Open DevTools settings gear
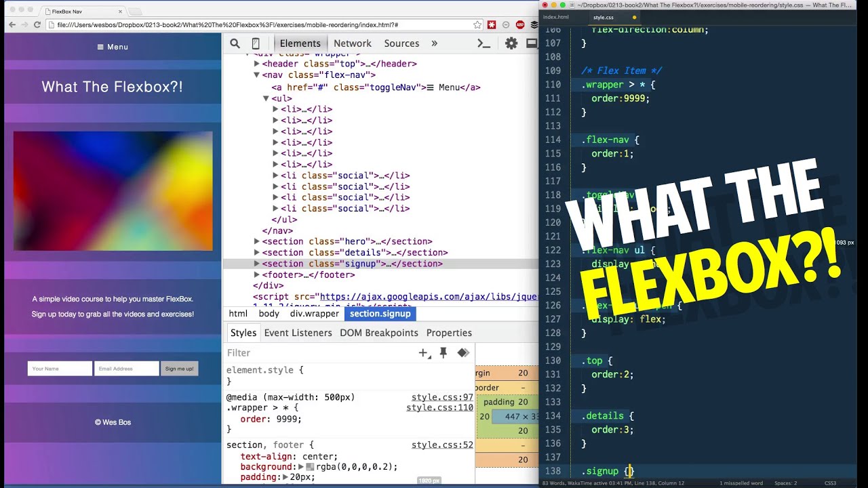 511,43
